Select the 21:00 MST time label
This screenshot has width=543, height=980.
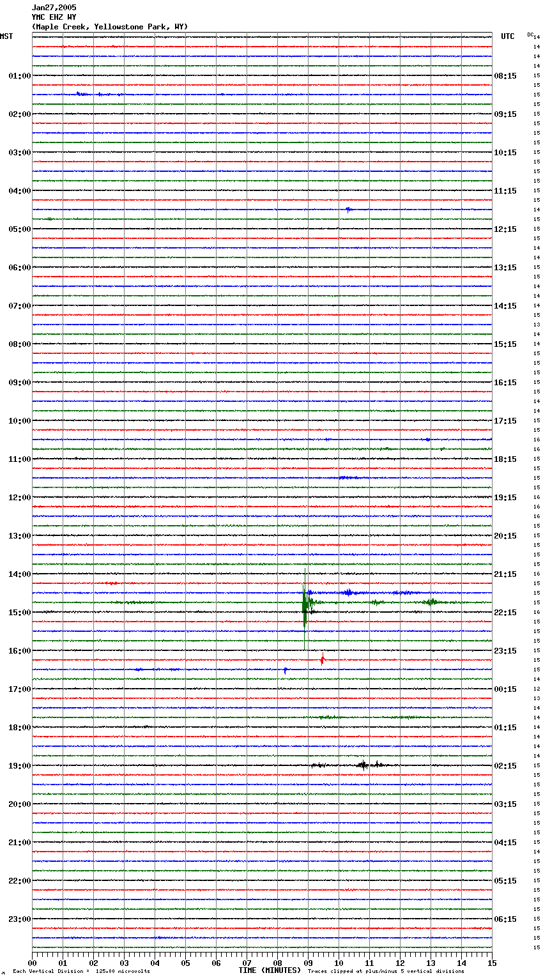click(x=20, y=843)
